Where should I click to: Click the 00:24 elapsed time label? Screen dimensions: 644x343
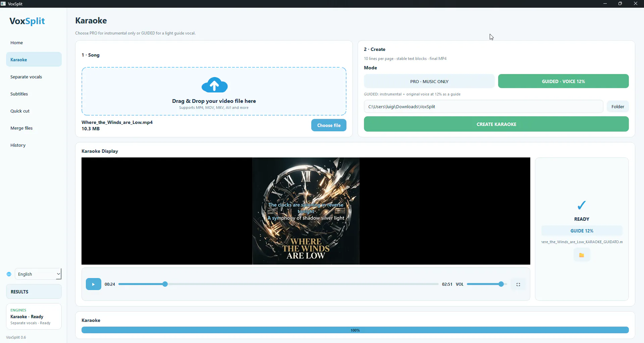click(x=110, y=284)
